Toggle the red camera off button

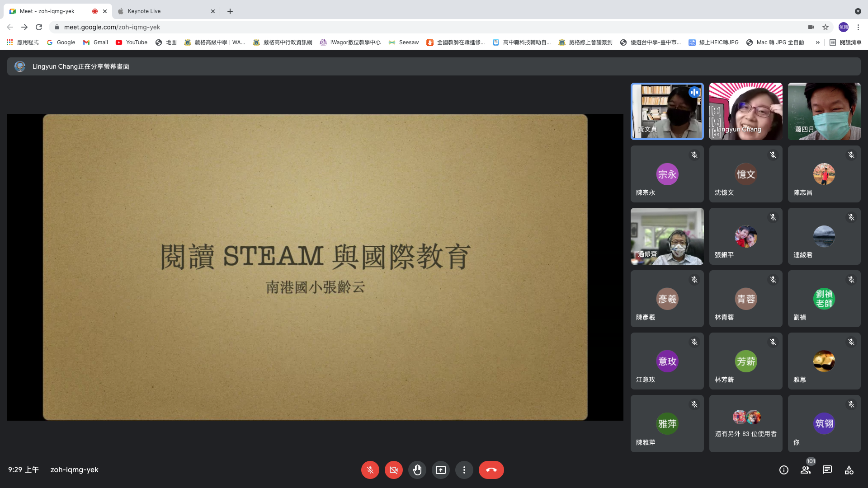tap(393, 470)
